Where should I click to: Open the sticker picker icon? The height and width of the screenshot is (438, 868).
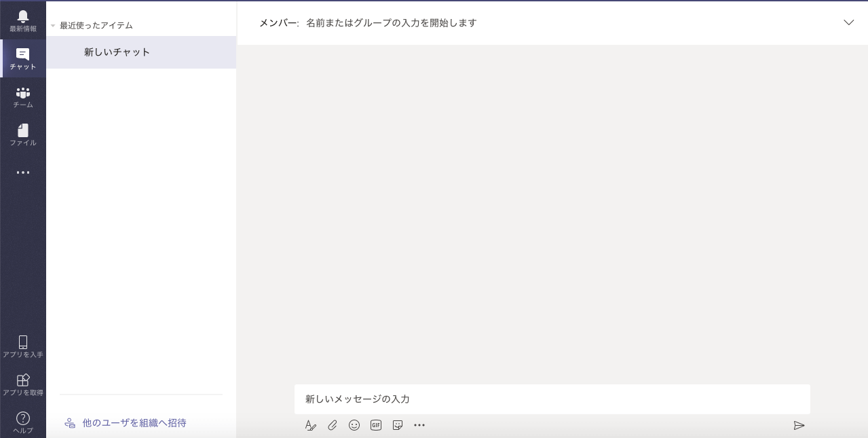pyautogui.click(x=398, y=425)
